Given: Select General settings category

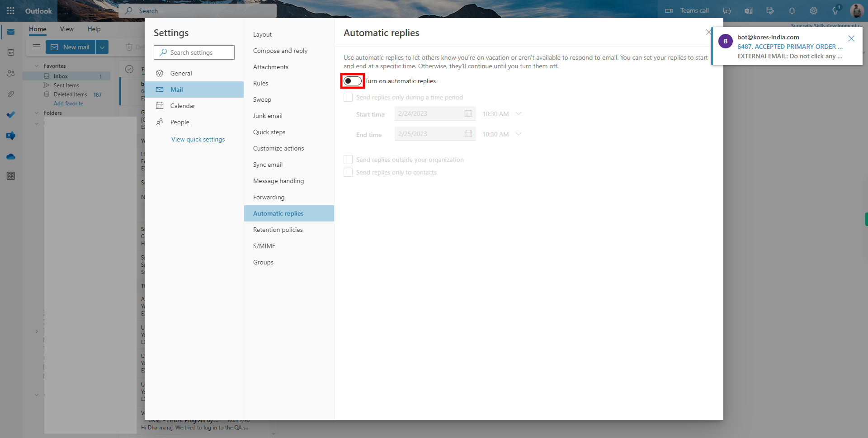Looking at the screenshot, I should (194, 73).
